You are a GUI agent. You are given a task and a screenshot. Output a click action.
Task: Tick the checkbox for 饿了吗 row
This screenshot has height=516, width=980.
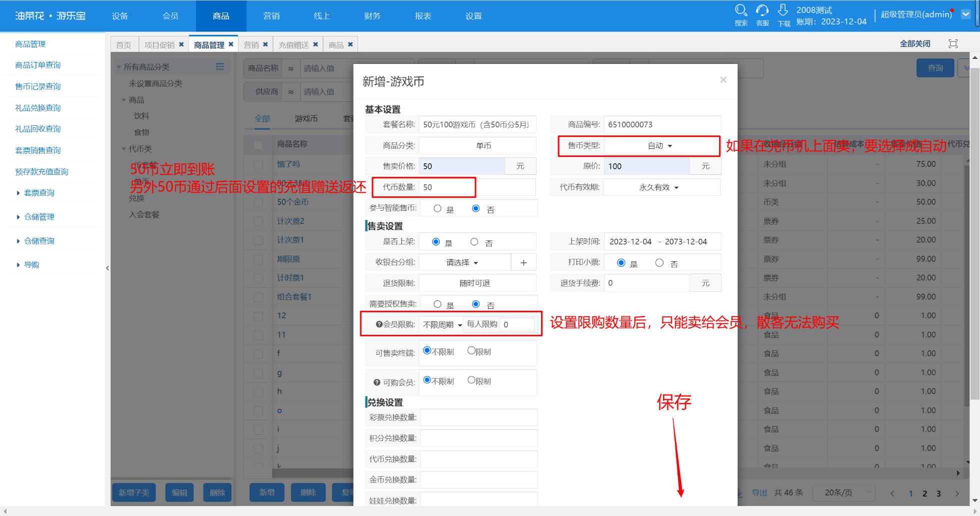(258, 164)
